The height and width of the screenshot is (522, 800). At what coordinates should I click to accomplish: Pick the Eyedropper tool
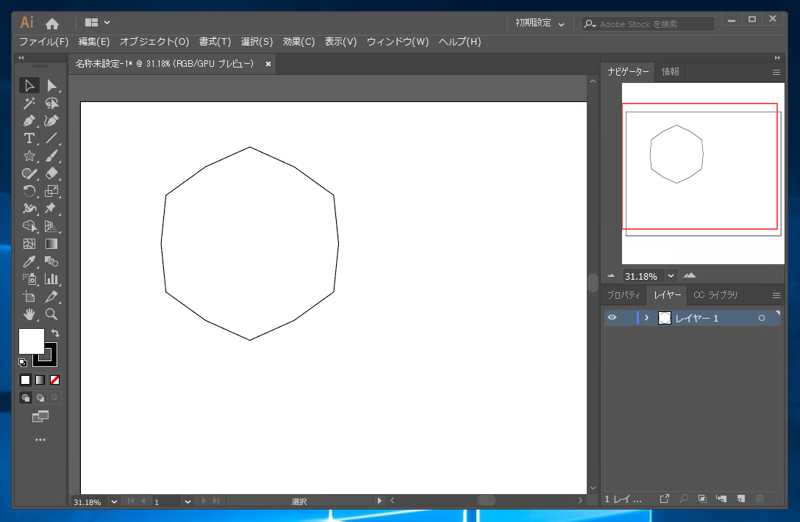pyautogui.click(x=29, y=262)
